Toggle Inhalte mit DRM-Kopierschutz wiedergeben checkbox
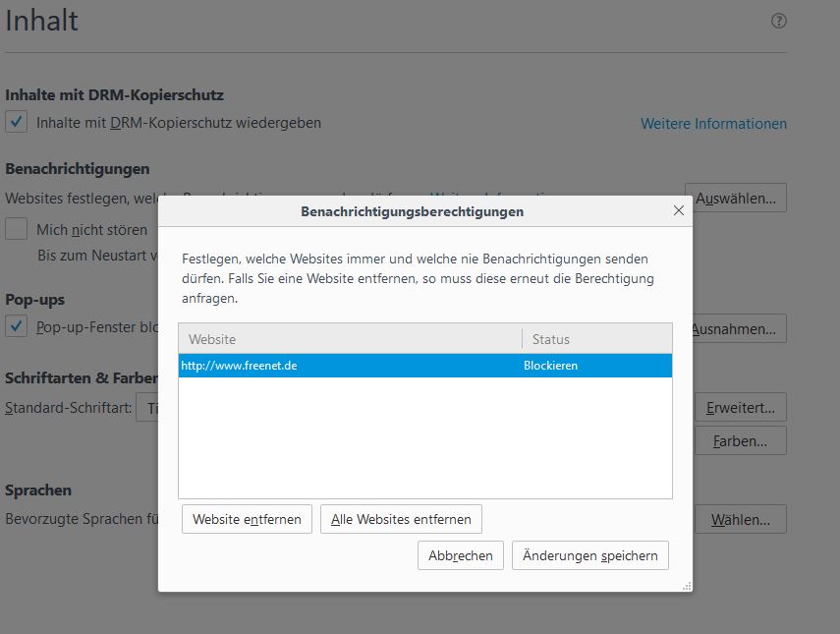Screen dimensions: 840x634 17,123
